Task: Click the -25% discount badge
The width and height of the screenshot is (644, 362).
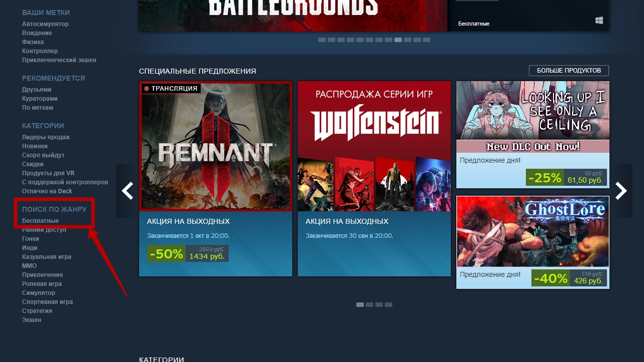Action: pyautogui.click(x=545, y=177)
